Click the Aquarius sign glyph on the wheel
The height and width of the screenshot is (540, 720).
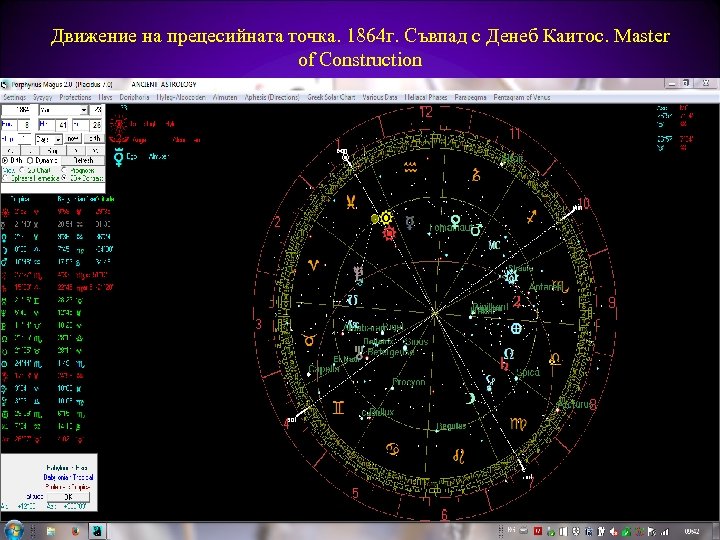(411, 167)
